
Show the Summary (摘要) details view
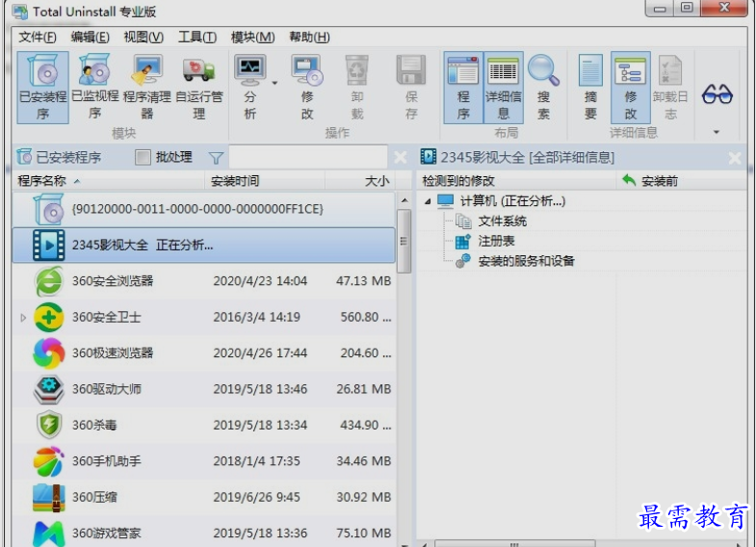(x=590, y=88)
